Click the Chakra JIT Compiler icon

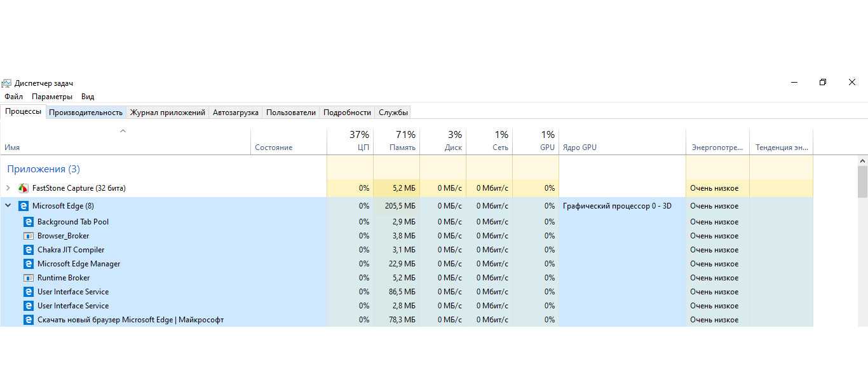[29, 250]
